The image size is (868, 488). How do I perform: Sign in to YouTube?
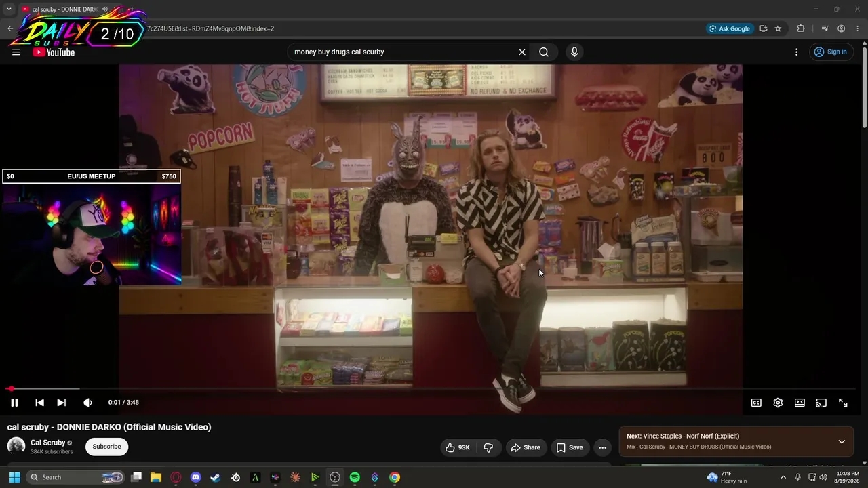coord(830,52)
